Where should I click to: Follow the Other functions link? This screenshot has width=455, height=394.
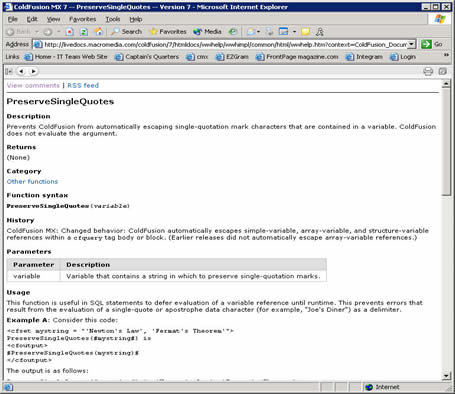click(x=32, y=182)
